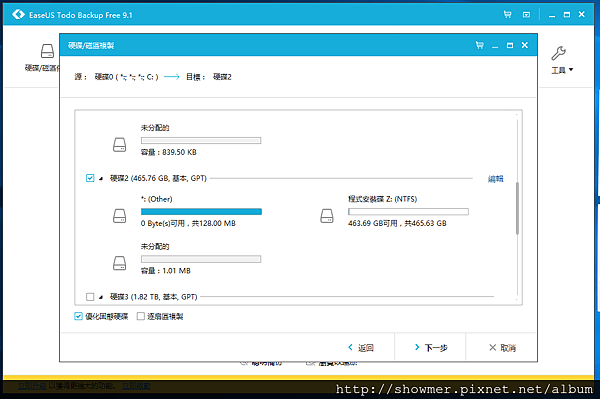Screen dimensions: 600x399
Task: Close the clone dialog window
Action: pos(525,45)
